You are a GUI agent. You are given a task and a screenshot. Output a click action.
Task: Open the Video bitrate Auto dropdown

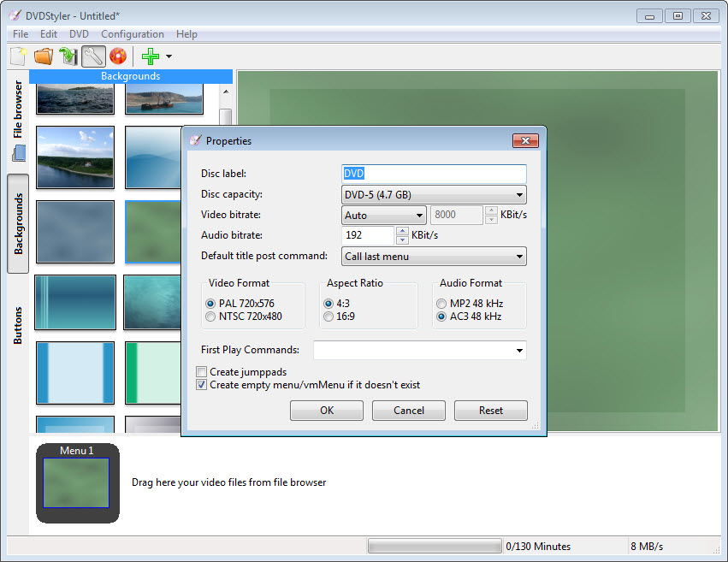pos(383,216)
